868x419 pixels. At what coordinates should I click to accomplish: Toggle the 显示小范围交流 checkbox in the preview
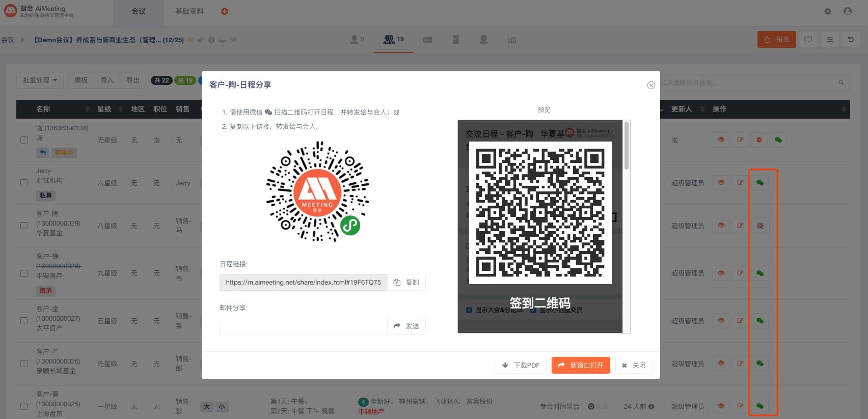coord(533,310)
